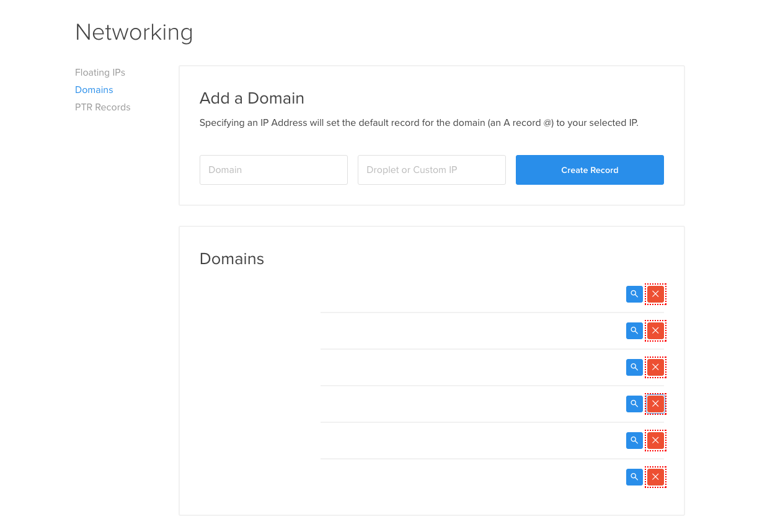
Task: View records for the first domain row
Action: click(x=634, y=294)
